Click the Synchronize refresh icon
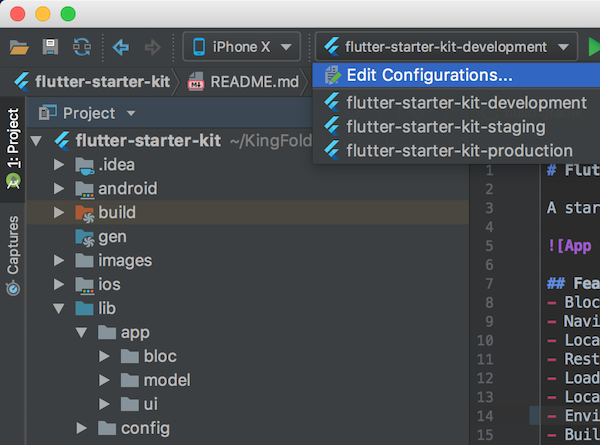Viewport: 600px width, 445px height. (82, 47)
